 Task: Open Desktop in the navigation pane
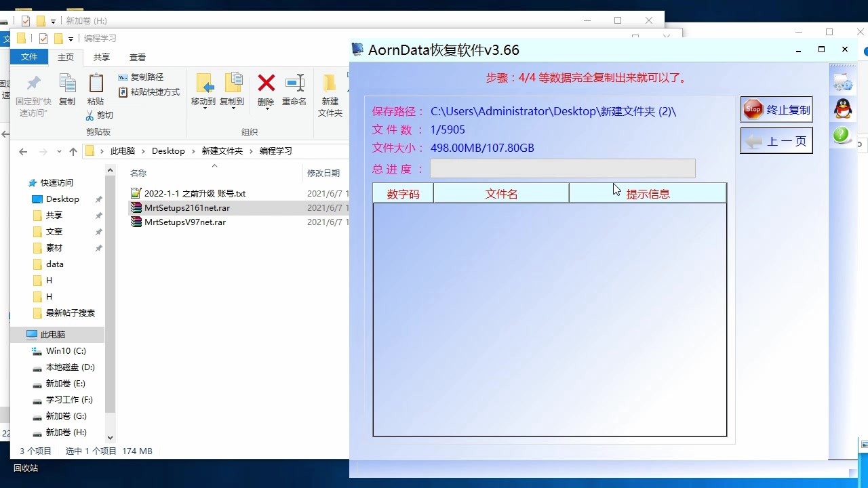tap(62, 199)
